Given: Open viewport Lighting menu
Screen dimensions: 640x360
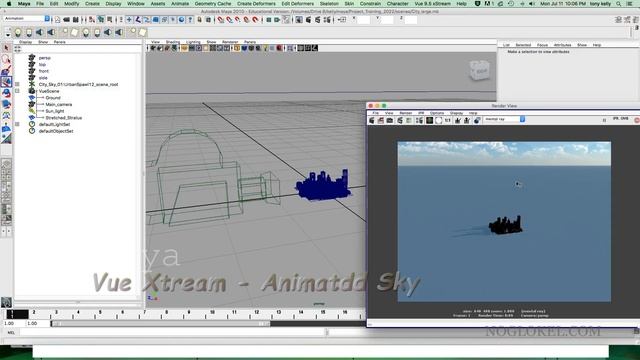Looking at the screenshot, I should click(x=193, y=42).
